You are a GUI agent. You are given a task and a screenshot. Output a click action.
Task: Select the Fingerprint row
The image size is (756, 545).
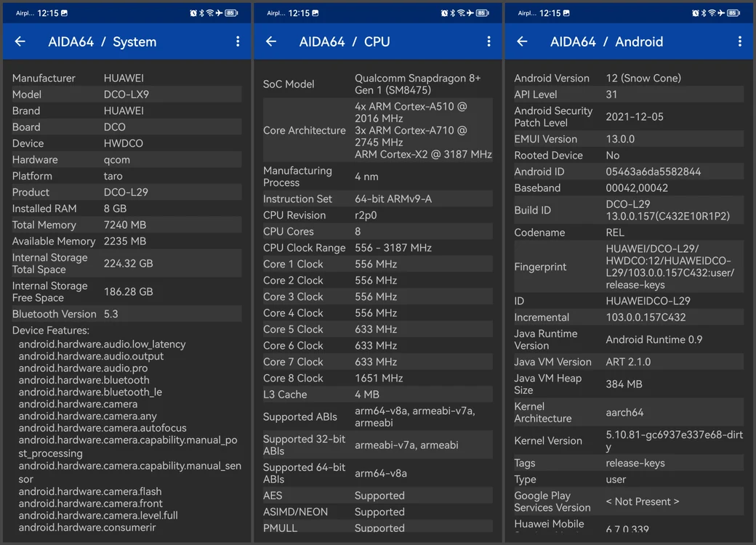coord(629,267)
